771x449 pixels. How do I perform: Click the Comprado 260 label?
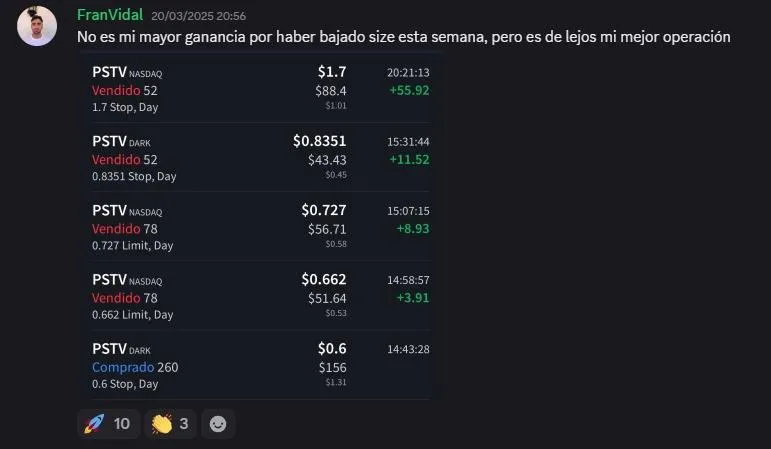[135, 367]
